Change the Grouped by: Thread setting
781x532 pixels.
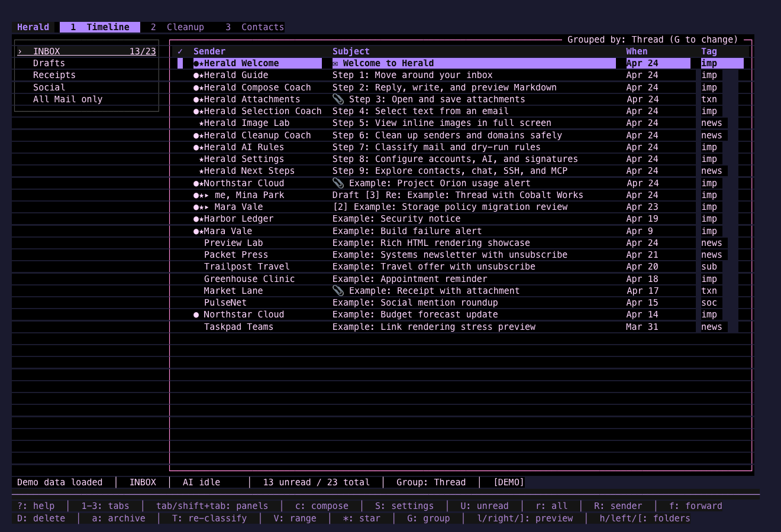coord(653,40)
